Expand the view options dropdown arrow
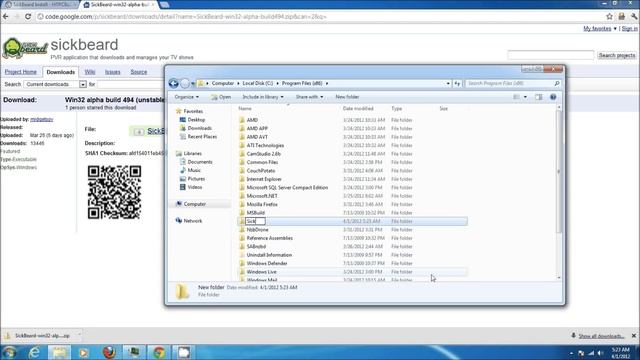 [525, 97]
